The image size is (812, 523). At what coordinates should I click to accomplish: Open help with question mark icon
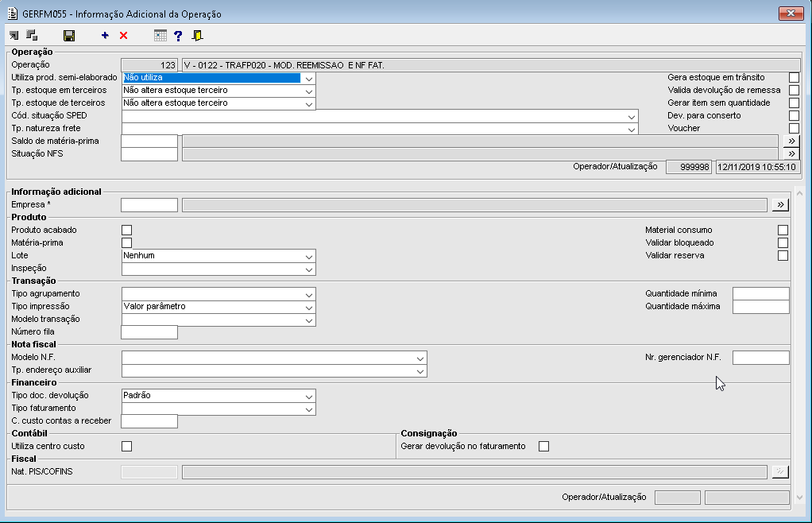(178, 35)
